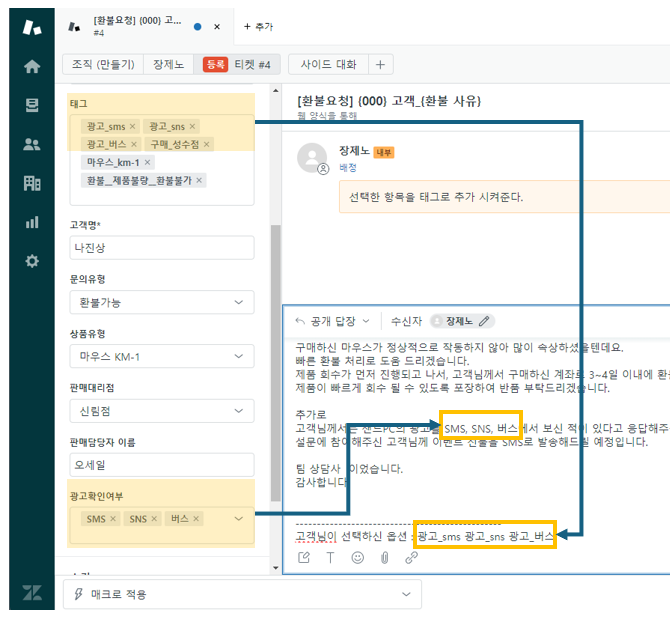Open the 문의유형 dropdown

coord(162,303)
